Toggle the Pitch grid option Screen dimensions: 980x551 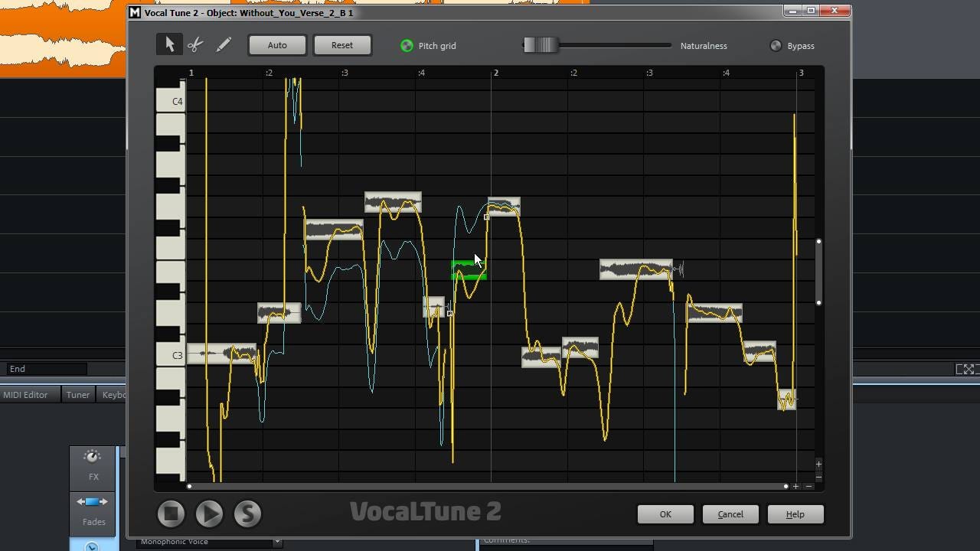tap(407, 46)
